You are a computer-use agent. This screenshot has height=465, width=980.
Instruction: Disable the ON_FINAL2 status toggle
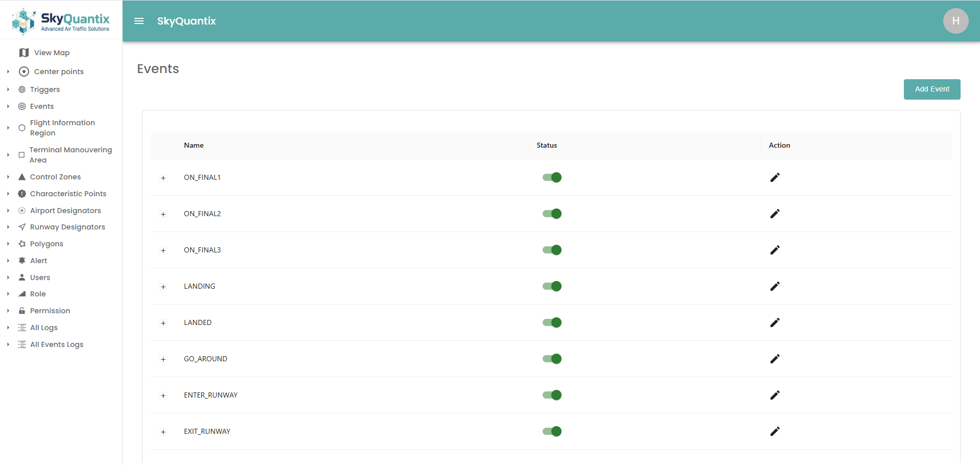[x=552, y=214]
